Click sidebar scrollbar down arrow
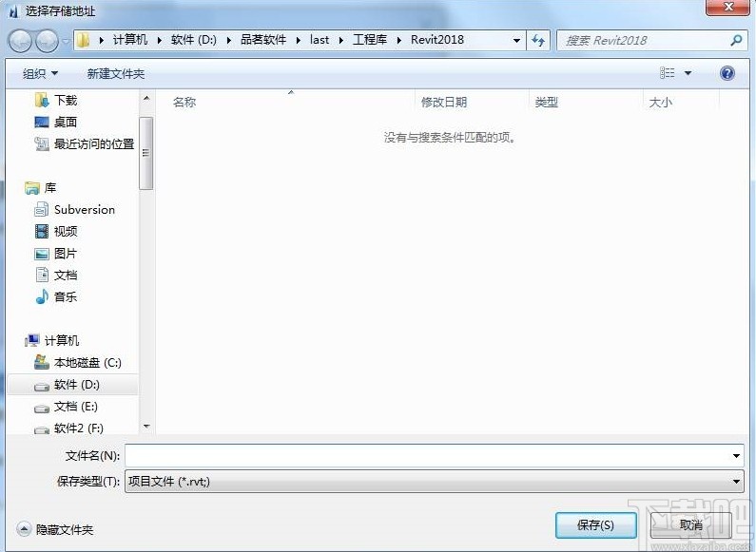 click(x=146, y=427)
